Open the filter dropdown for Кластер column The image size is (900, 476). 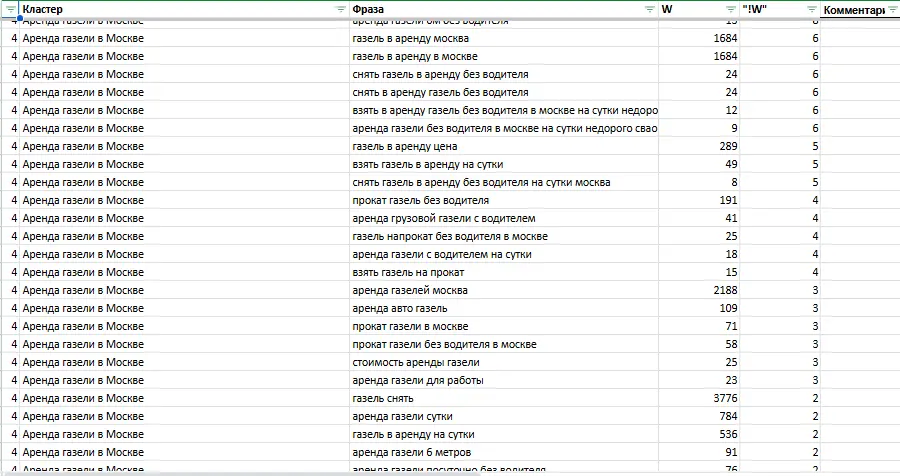click(x=340, y=9)
